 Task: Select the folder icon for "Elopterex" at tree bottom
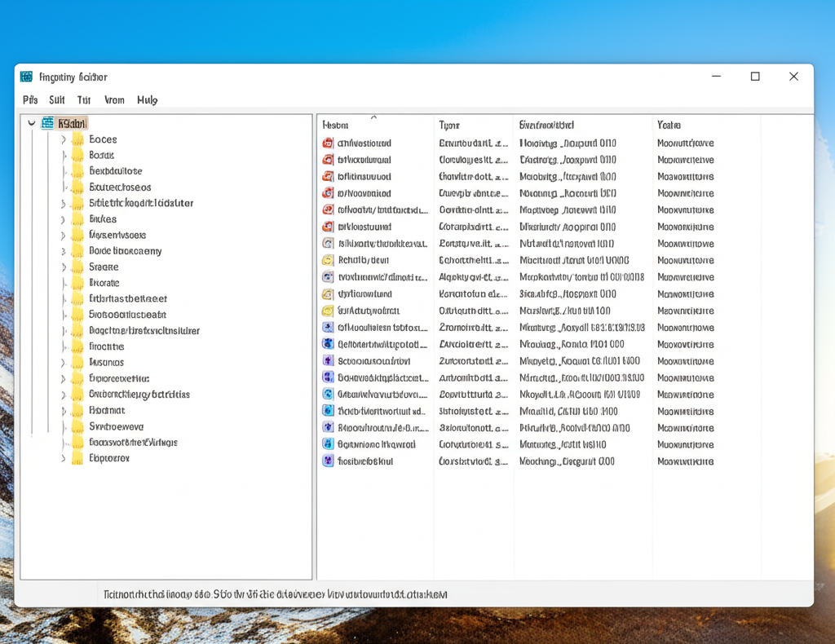pyautogui.click(x=77, y=459)
